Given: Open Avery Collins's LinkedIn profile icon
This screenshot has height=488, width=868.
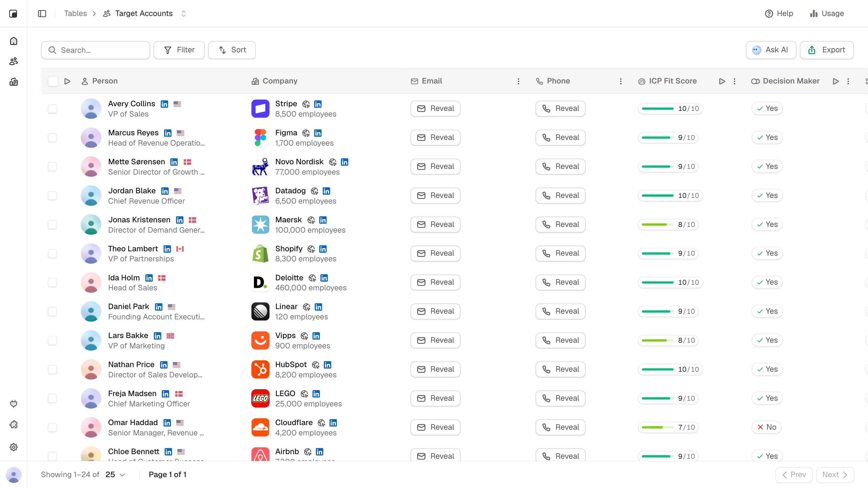Looking at the screenshot, I should coord(164,104).
